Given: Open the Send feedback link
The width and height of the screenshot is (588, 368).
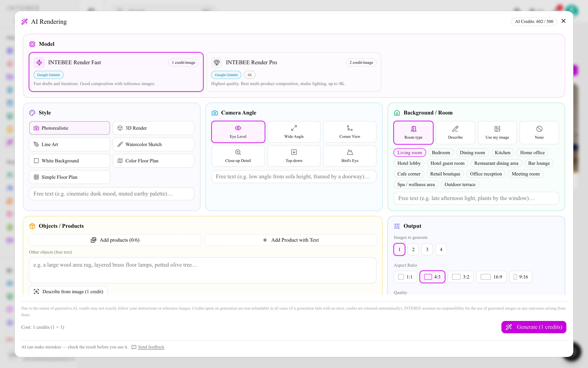Looking at the screenshot, I should (151, 347).
